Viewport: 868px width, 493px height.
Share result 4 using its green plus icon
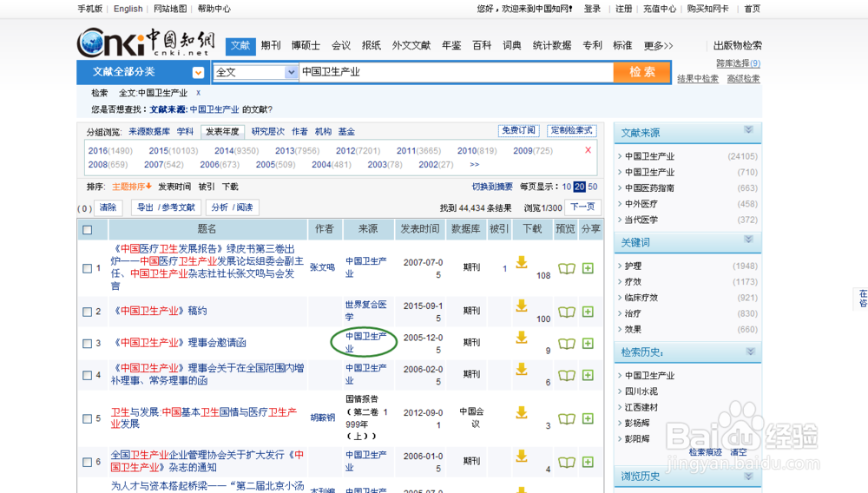click(x=588, y=375)
